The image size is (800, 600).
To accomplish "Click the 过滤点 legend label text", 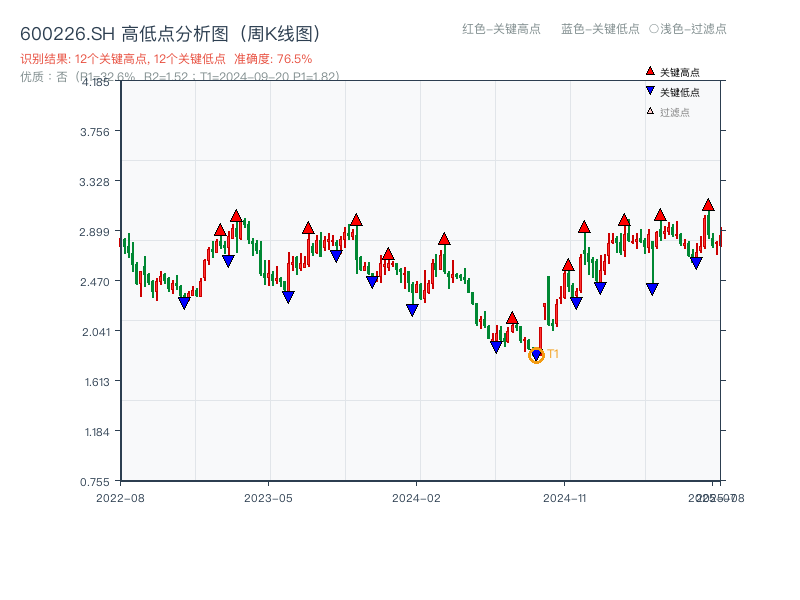I will coord(674,112).
